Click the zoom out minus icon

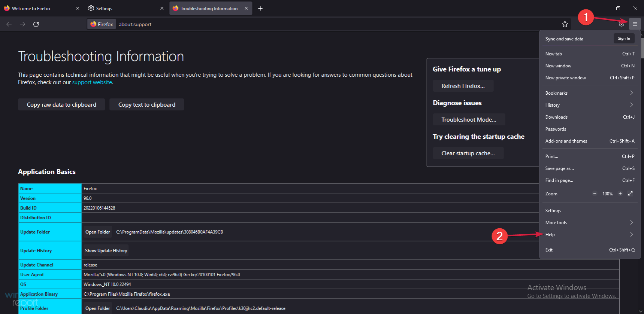pos(595,193)
